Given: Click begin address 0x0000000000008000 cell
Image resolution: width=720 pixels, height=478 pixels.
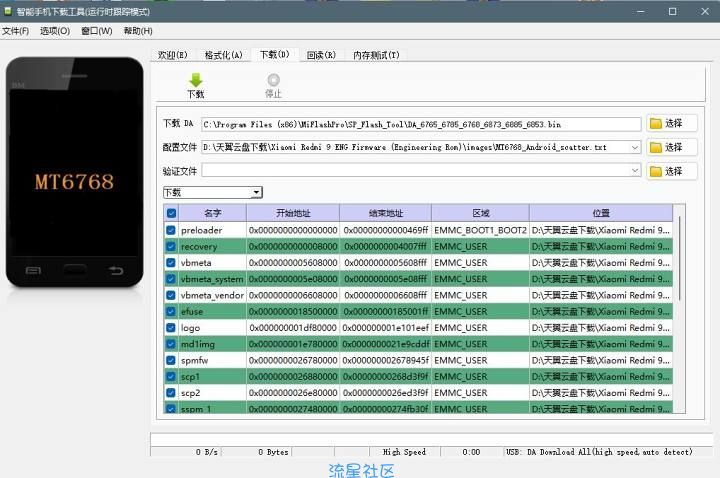Looking at the screenshot, I should coord(293,247).
